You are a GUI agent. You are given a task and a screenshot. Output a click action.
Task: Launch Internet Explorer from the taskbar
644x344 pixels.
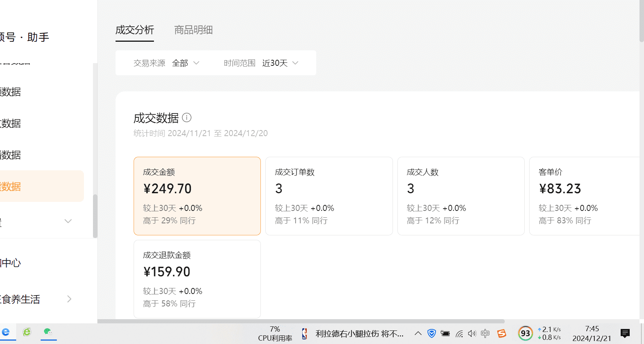click(27, 332)
